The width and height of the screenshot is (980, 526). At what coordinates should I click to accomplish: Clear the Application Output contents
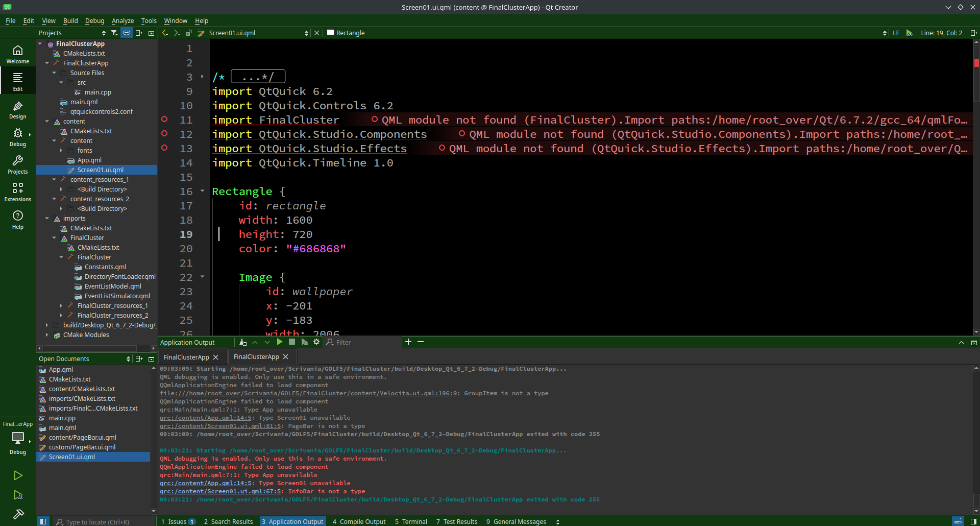click(x=243, y=342)
